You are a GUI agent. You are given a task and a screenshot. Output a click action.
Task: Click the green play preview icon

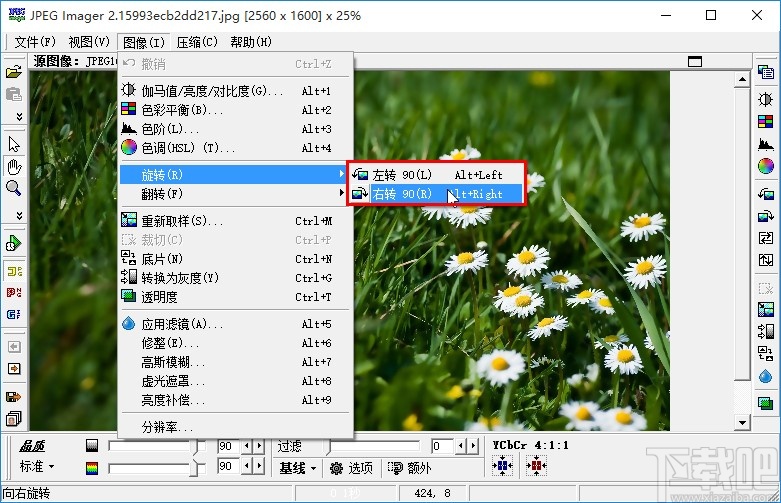14,244
